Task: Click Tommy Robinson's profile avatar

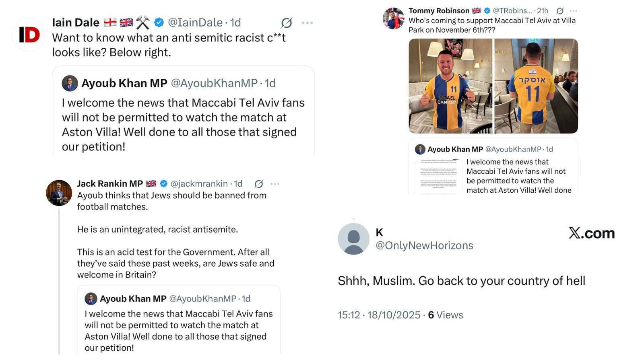Action: (x=393, y=19)
